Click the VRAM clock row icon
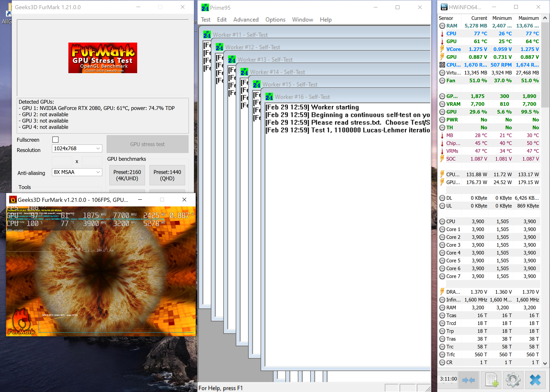This screenshot has width=550, height=392. click(442, 104)
